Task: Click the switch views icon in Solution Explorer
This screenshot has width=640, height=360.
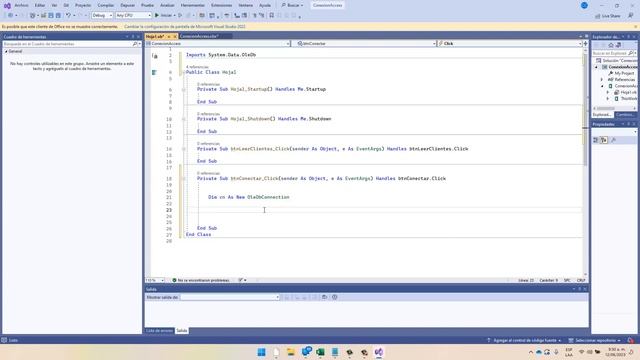Action: [x=619, y=45]
